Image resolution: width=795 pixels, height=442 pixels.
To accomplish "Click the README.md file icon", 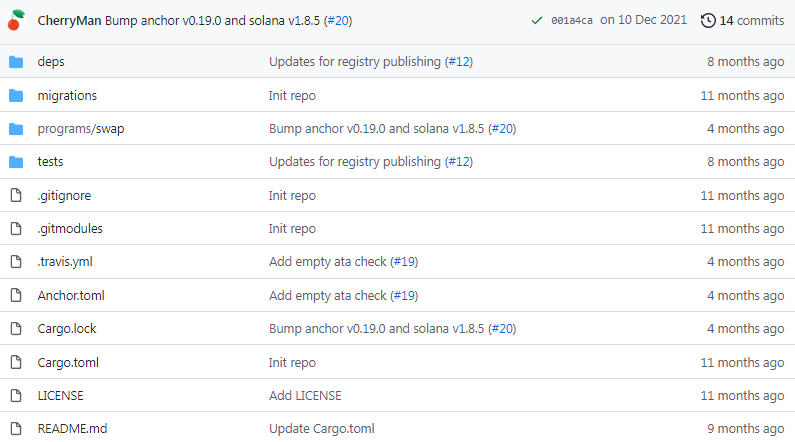I will tap(16, 428).
